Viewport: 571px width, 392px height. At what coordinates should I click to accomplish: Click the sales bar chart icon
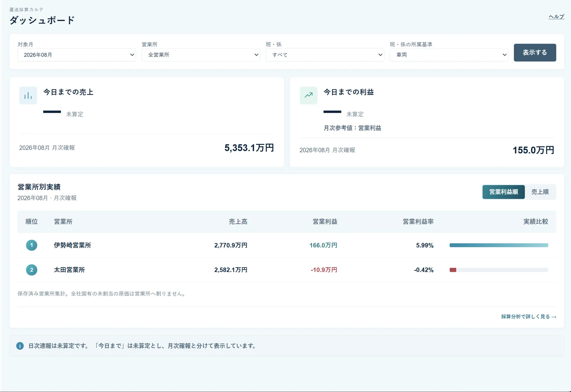click(x=28, y=95)
